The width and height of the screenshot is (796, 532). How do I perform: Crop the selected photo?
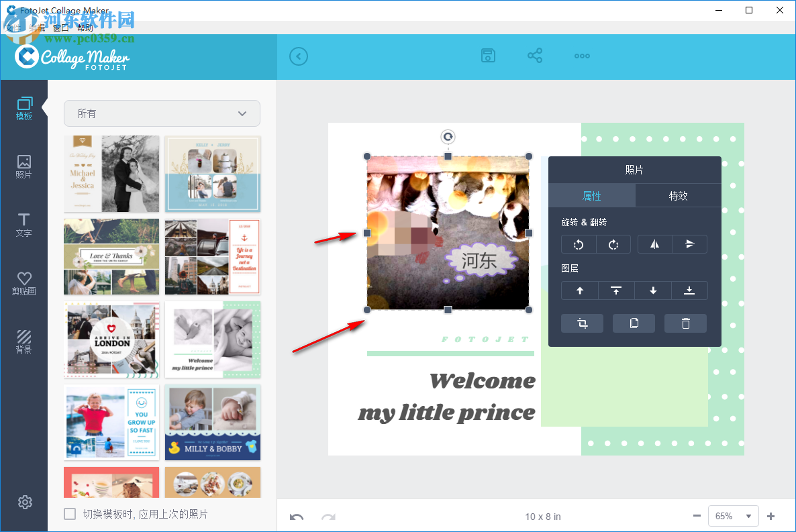(x=582, y=323)
